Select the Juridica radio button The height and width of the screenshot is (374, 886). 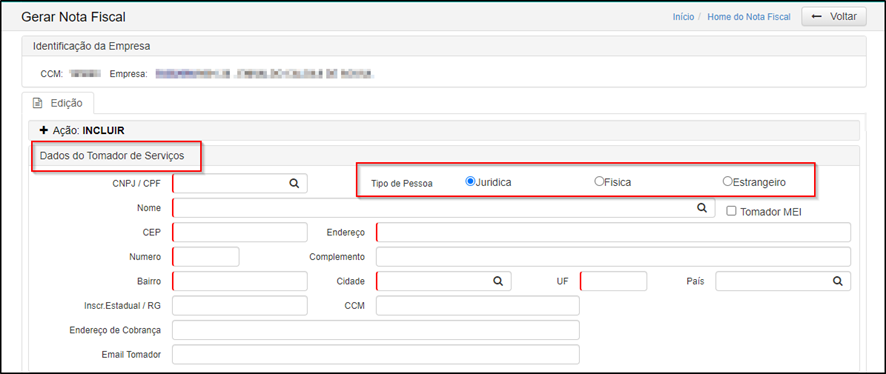[x=470, y=182]
